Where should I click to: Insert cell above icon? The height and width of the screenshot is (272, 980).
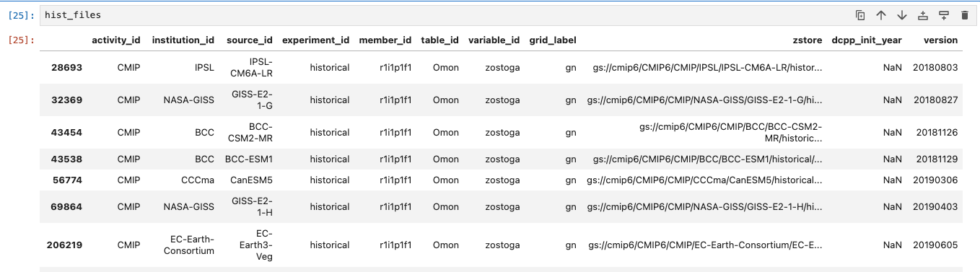[923, 15]
